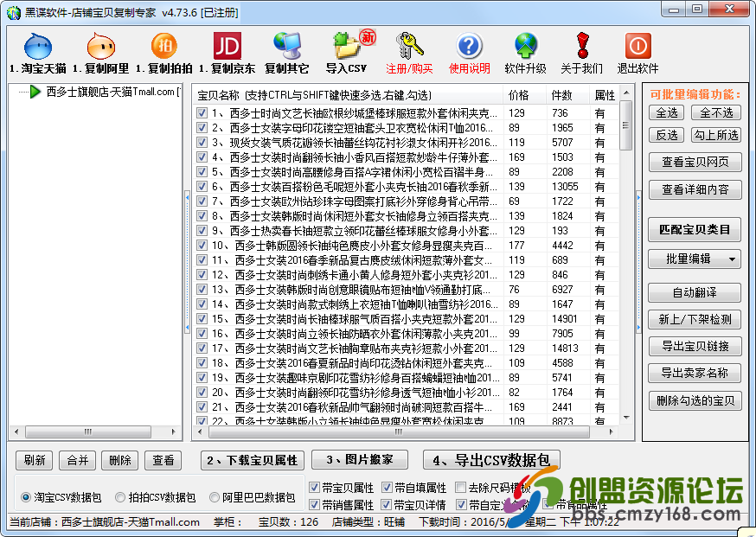
Task: Click 查看详细内容 button
Action: tap(695, 189)
